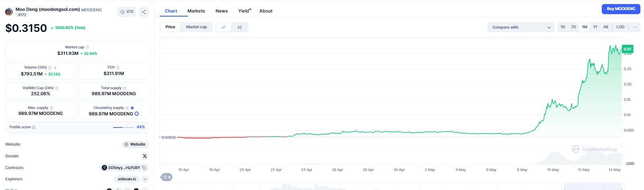Click the 10 May date label on axis

click(553, 170)
